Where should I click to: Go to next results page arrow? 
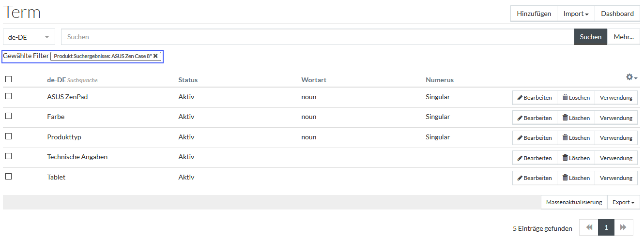(x=623, y=227)
